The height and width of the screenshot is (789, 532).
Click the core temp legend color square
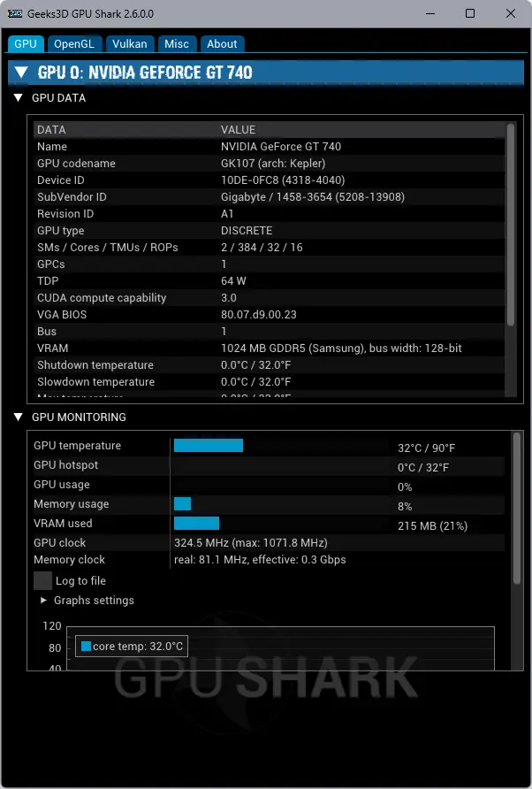pyautogui.click(x=86, y=647)
